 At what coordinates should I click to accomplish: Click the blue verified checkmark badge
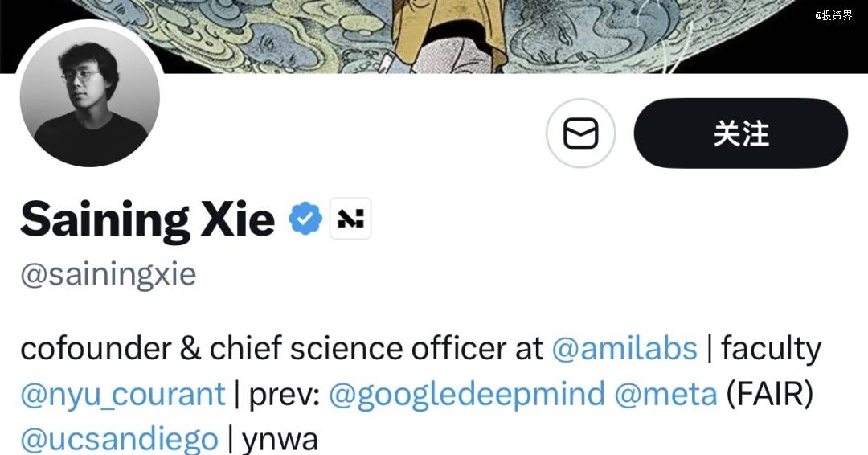point(305,219)
